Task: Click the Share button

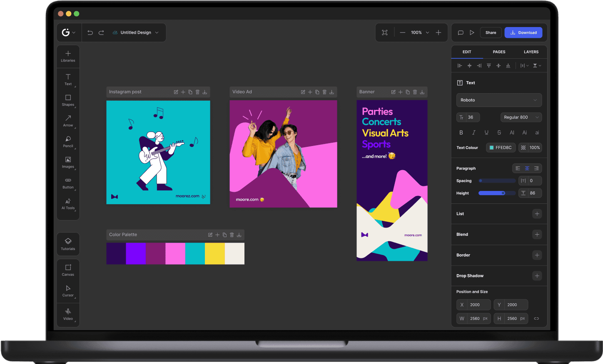Action: [491, 32]
